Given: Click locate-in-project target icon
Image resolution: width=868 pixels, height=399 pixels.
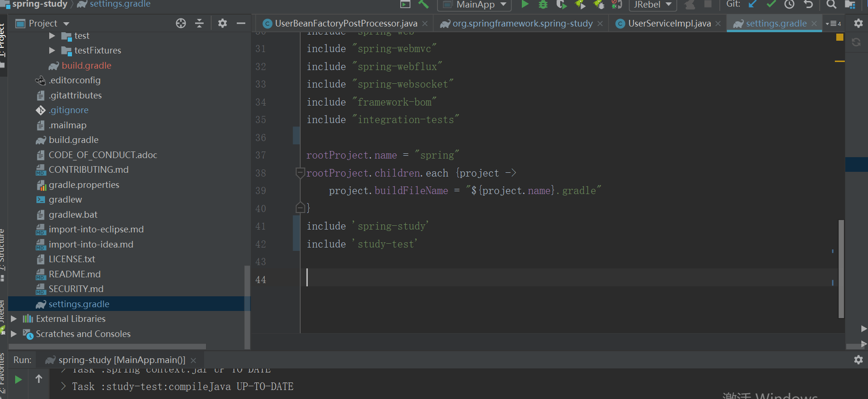Looking at the screenshot, I should coord(181,23).
